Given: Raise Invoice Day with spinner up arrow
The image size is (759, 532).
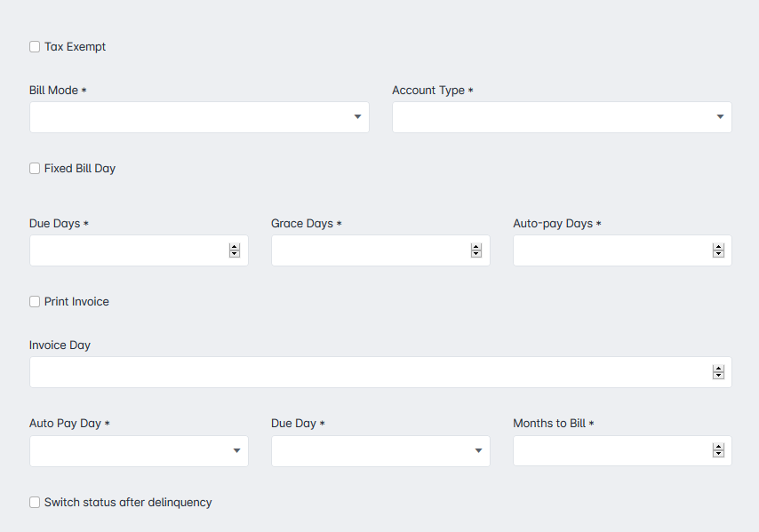Looking at the screenshot, I should (718, 369).
